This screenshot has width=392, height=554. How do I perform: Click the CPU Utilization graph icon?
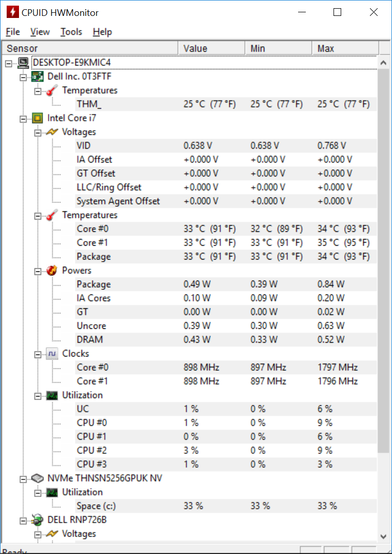pos(52,395)
